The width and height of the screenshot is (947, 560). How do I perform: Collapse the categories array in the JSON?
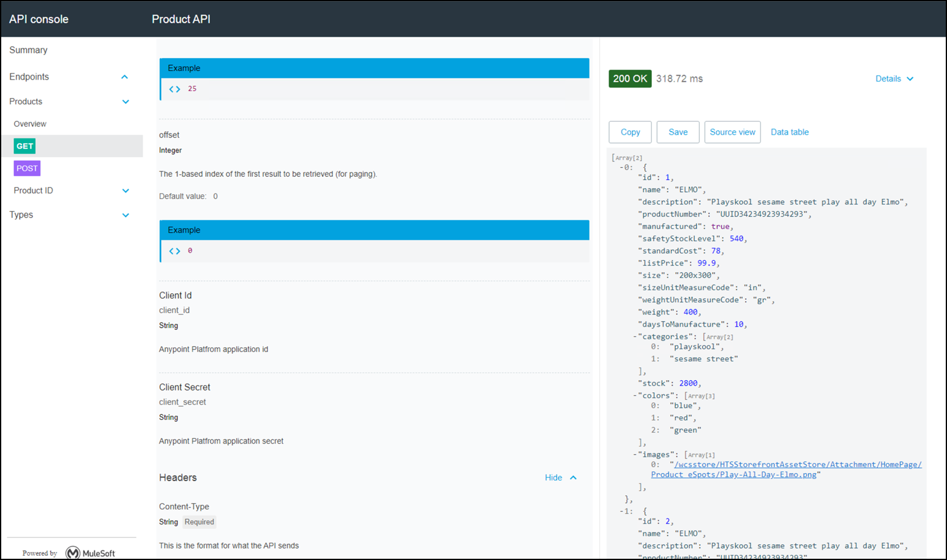point(635,337)
